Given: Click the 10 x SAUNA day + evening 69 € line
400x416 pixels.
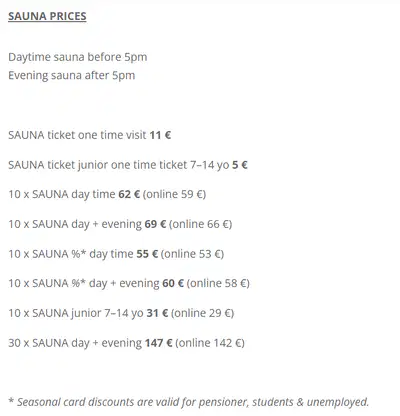Looking at the screenshot, I should 120,224.
